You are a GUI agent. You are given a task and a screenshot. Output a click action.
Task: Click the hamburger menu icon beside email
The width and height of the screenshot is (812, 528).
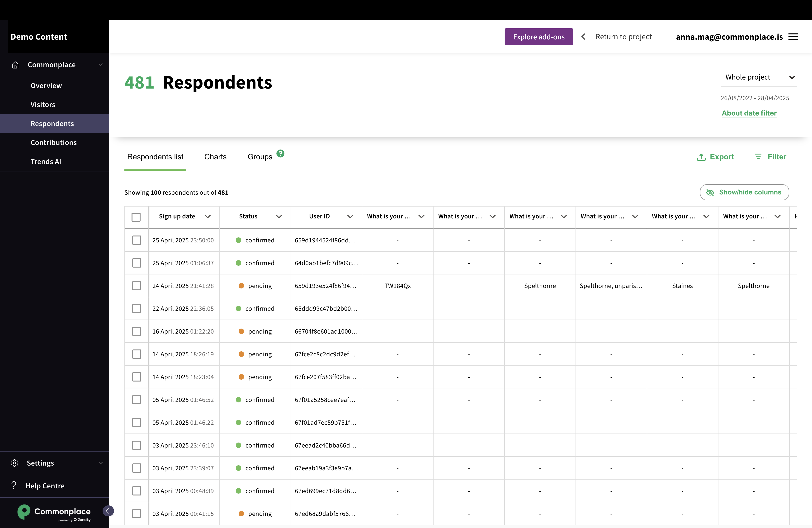[793, 37]
